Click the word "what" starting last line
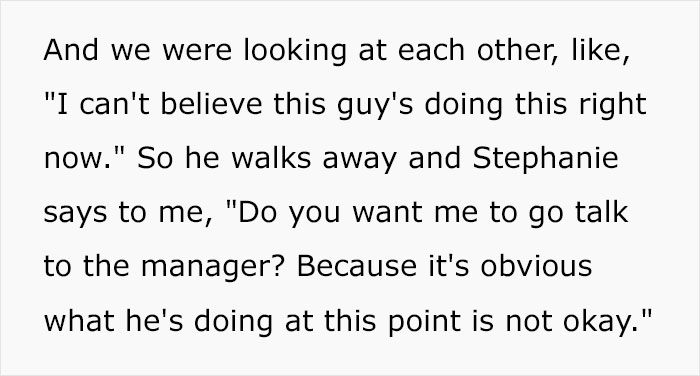The image size is (700, 376). 79,320
